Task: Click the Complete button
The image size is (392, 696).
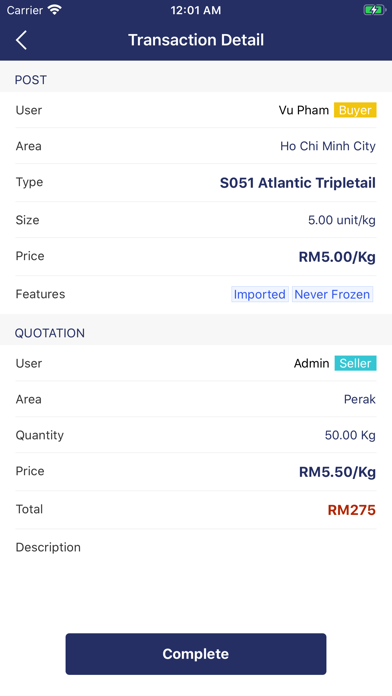Action: pos(196,654)
